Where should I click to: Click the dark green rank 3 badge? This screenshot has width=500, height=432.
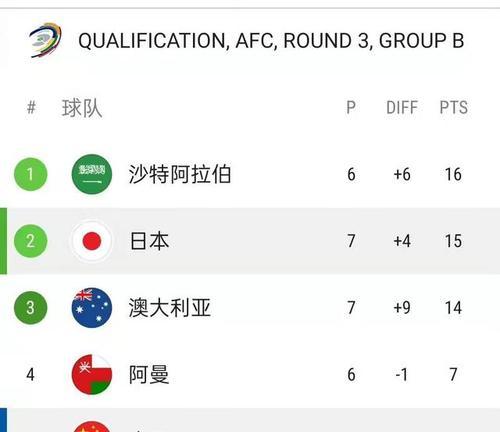[30, 308]
